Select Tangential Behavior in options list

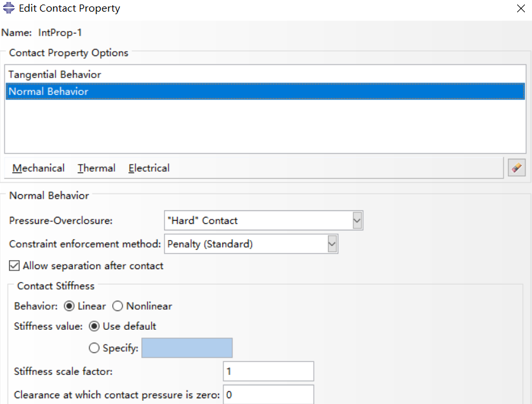tap(265, 74)
